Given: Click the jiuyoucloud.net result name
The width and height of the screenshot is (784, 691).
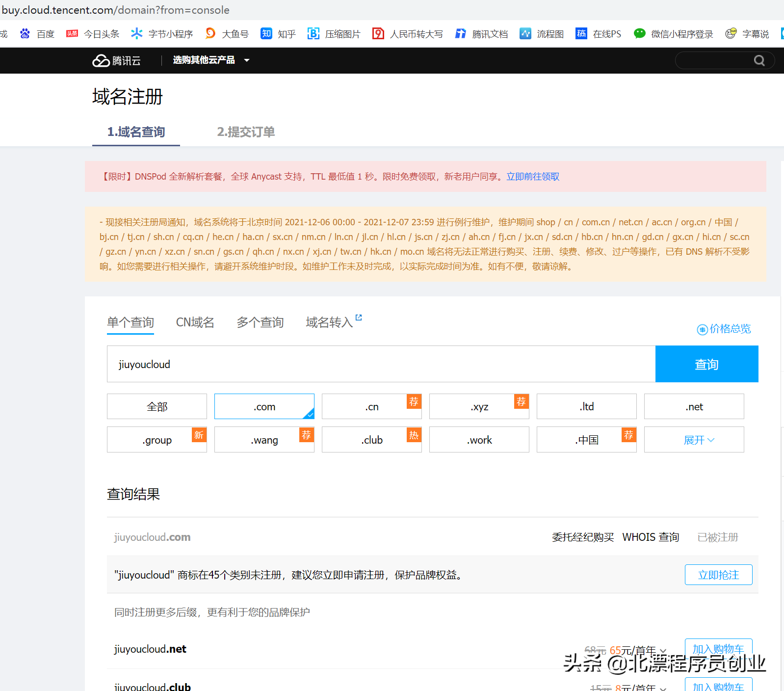Looking at the screenshot, I should click(150, 649).
